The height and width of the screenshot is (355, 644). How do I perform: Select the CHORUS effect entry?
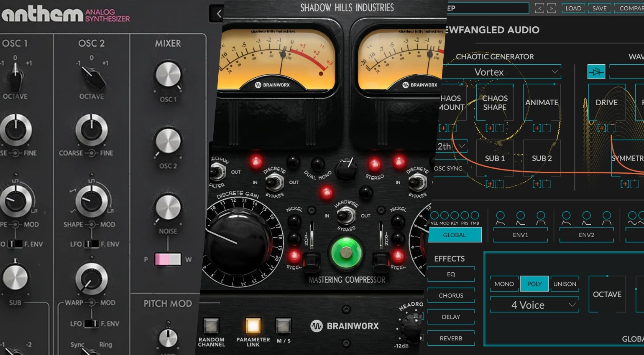pos(451,295)
